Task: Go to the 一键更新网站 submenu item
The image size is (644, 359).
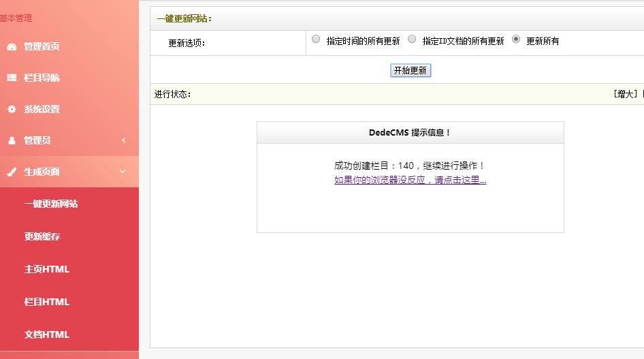Action: point(51,204)
